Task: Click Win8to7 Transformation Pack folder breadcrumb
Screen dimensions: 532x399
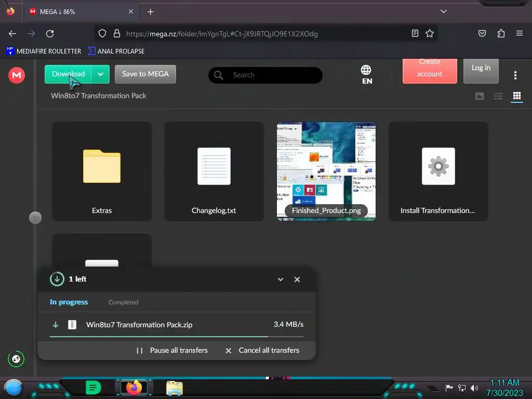Action: point(98,96)
